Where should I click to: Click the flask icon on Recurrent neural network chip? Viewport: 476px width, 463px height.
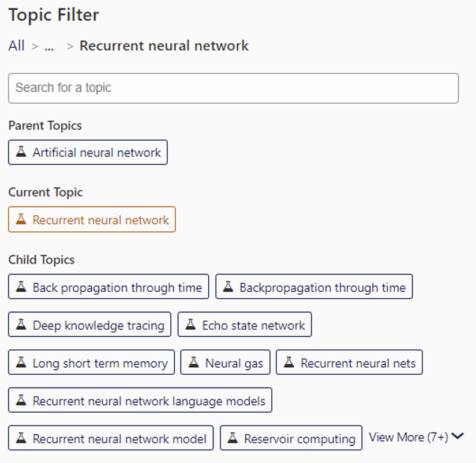pos(21,219)
